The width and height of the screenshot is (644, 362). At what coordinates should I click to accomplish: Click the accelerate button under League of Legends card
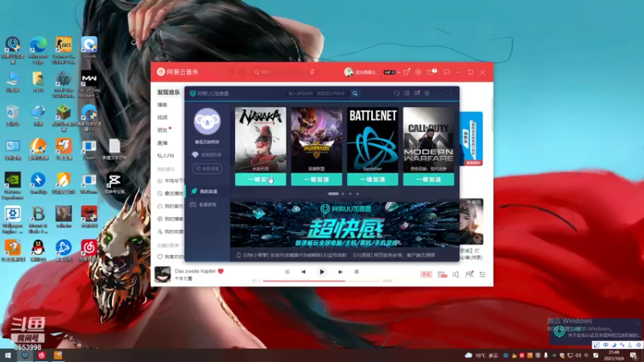[316, 179]
